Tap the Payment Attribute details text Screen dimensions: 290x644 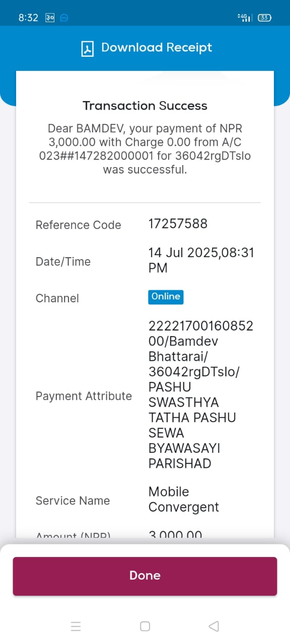201,395
